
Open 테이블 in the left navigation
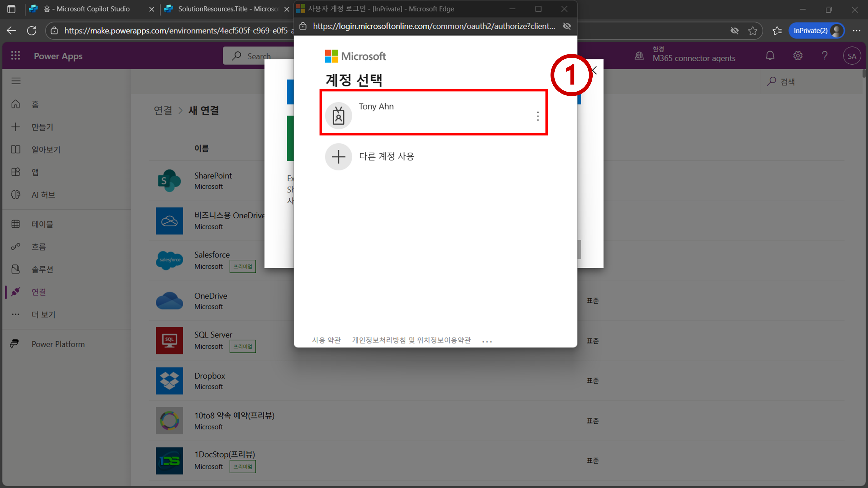click(42, 224)
